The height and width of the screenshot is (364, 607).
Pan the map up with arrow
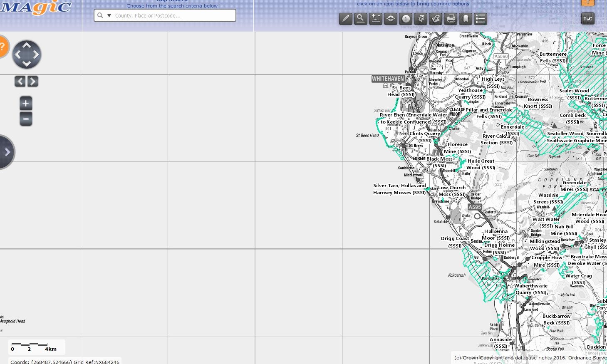point(27,45)
